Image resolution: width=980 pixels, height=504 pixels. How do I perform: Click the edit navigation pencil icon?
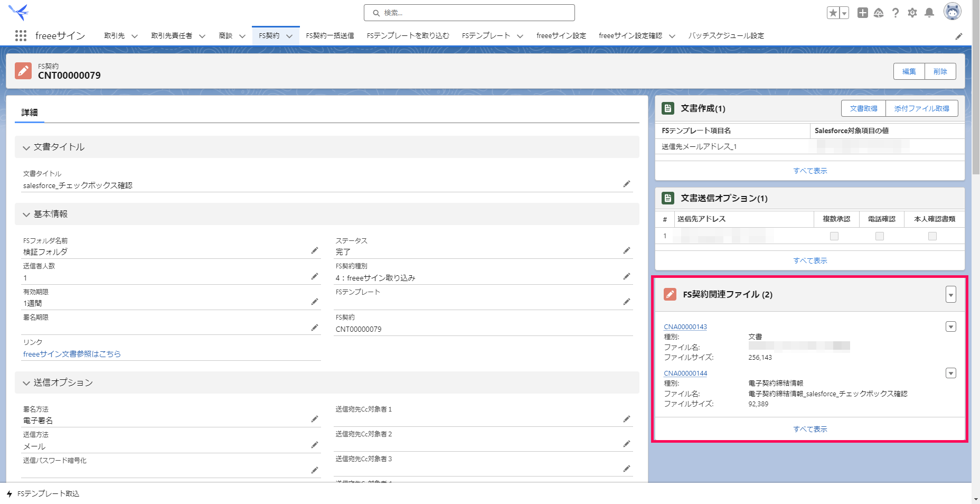[x=959, y=36]
